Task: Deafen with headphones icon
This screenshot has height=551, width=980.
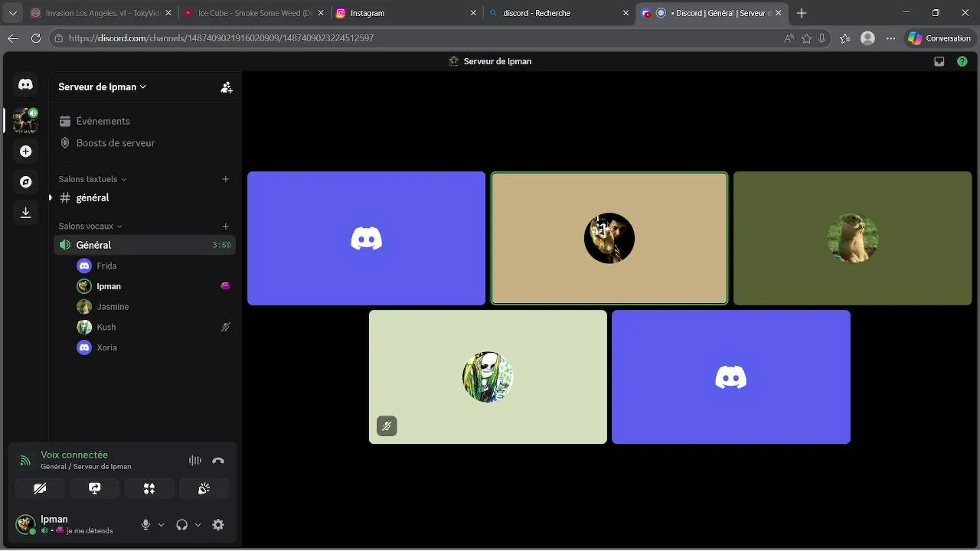Action: [181, 525]
